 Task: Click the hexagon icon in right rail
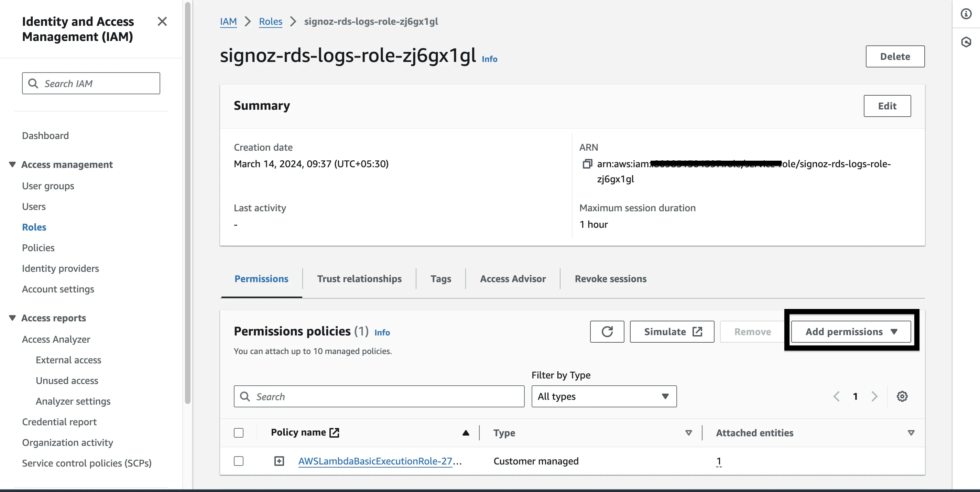click(x=966, y=42)
